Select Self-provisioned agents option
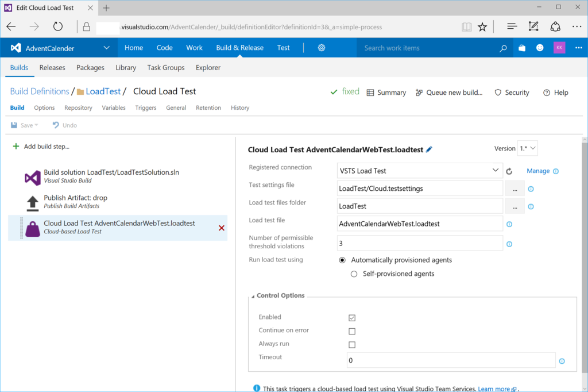 354,274
